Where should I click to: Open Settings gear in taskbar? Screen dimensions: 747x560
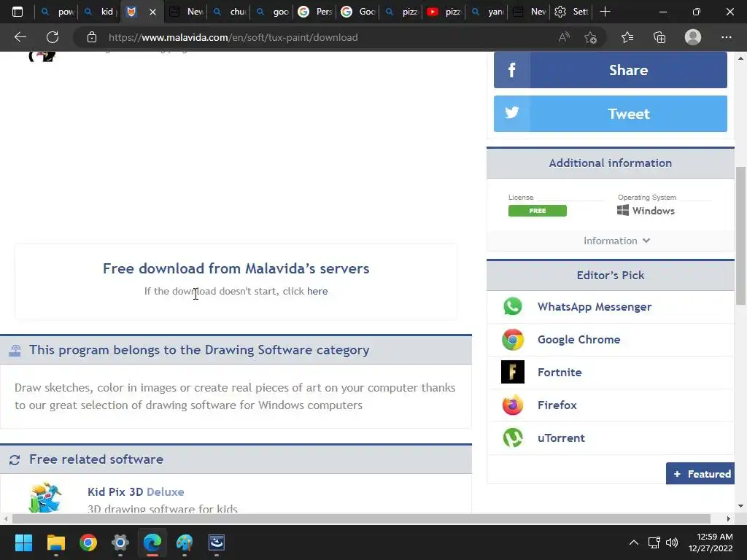click(x=120, y=542)
